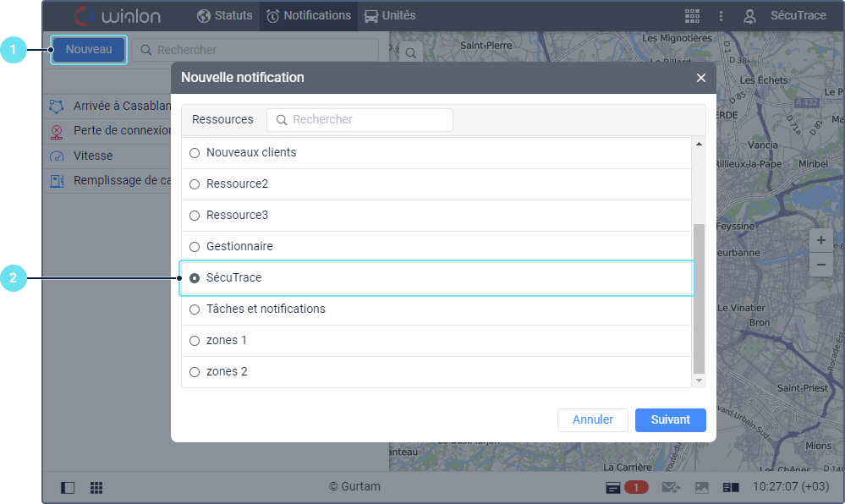The width and height of the screenshot is (845, 504).
Task: Open the three-dot menu in top bar
Action: 721,16
